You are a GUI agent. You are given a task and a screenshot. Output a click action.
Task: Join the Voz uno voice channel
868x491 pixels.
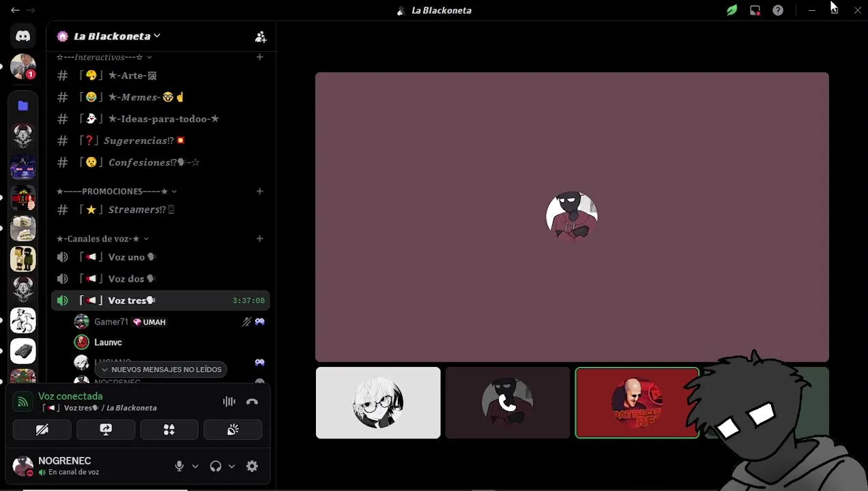tap(160, 257)
